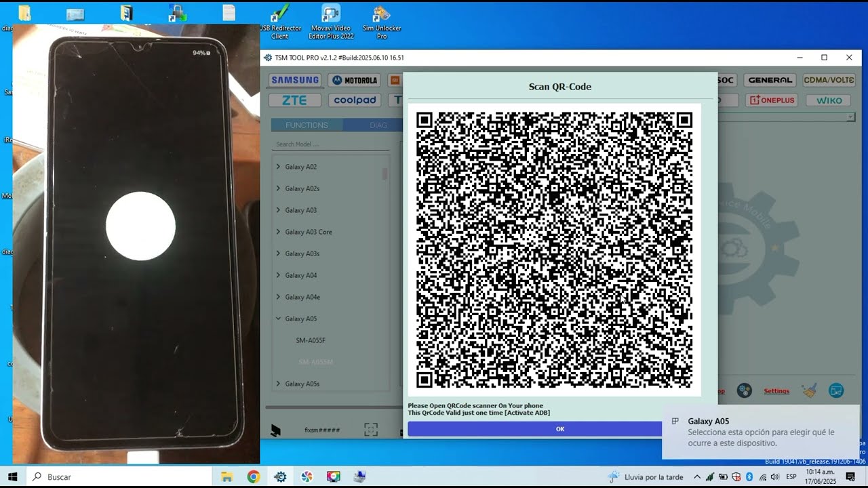Open the volume tray icon
Viewport: 868px width, 488px height.
coord(775,476)
